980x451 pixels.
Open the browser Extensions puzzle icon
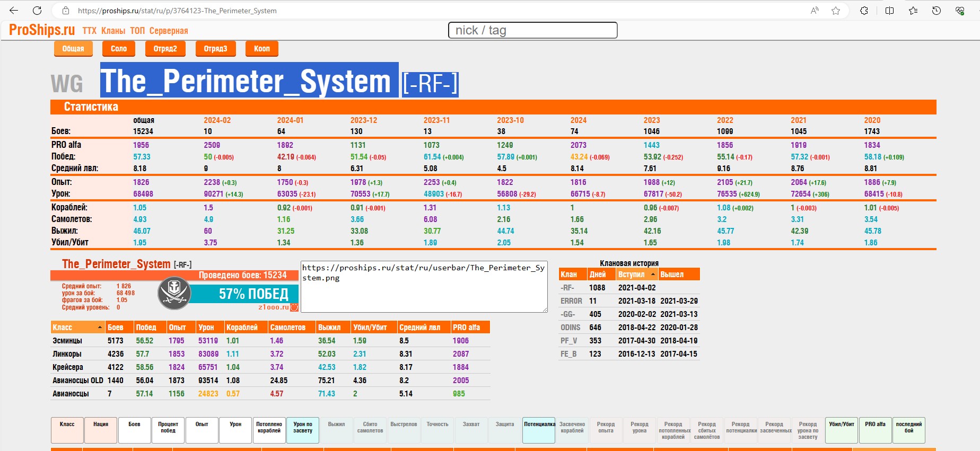point(864,10)
